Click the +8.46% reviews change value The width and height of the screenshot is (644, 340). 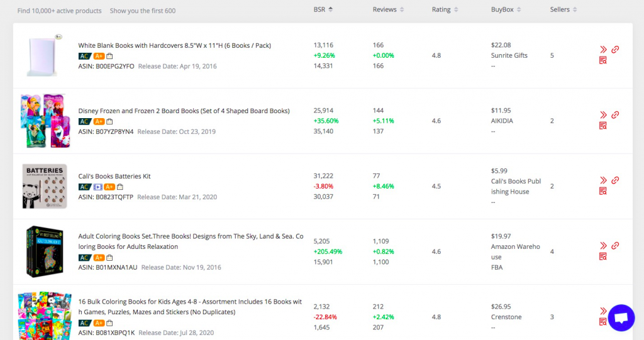[x=383, y=187]
